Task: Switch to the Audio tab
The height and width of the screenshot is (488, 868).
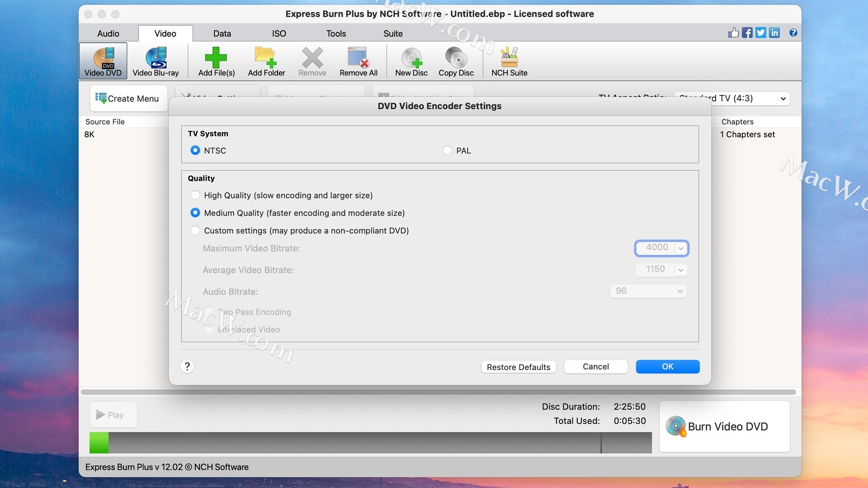Action: click(x=108, y=33)
